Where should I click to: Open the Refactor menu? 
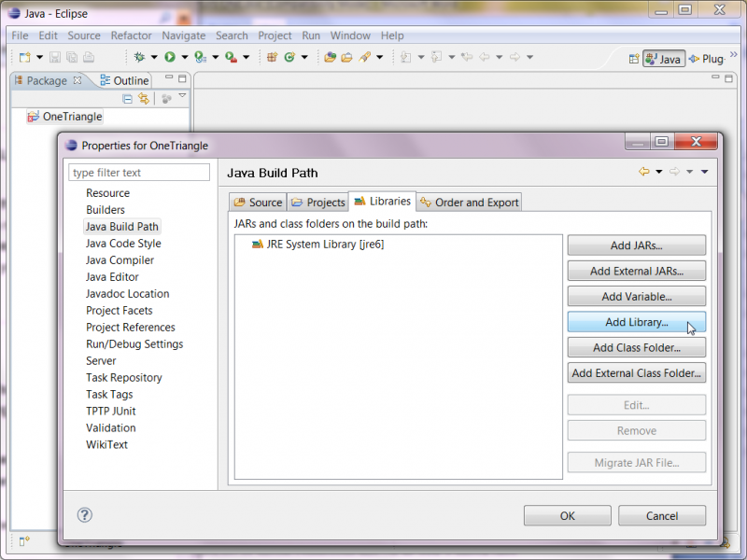(131, 35)
